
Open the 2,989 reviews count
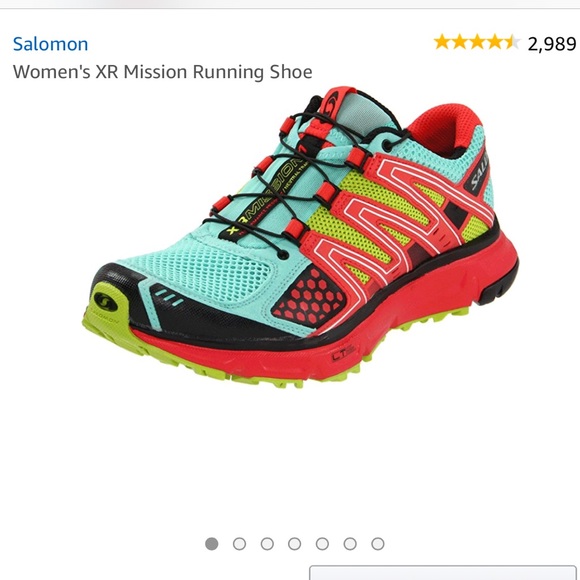552,44
